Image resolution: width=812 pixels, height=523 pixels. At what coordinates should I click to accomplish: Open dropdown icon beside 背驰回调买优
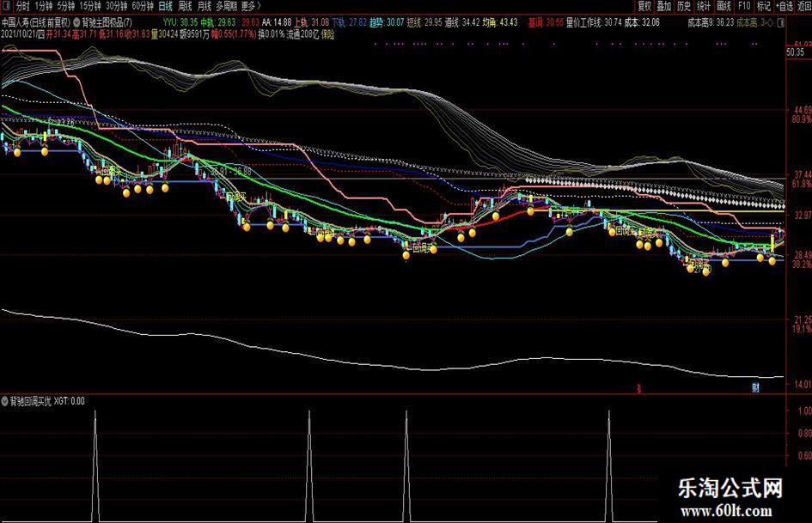tap(4, 401)
